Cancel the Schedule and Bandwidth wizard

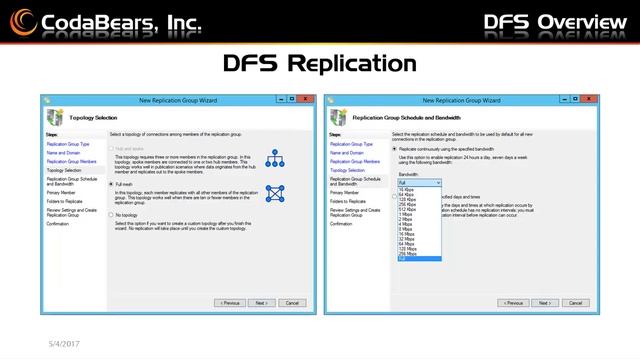tap(576, 303)
